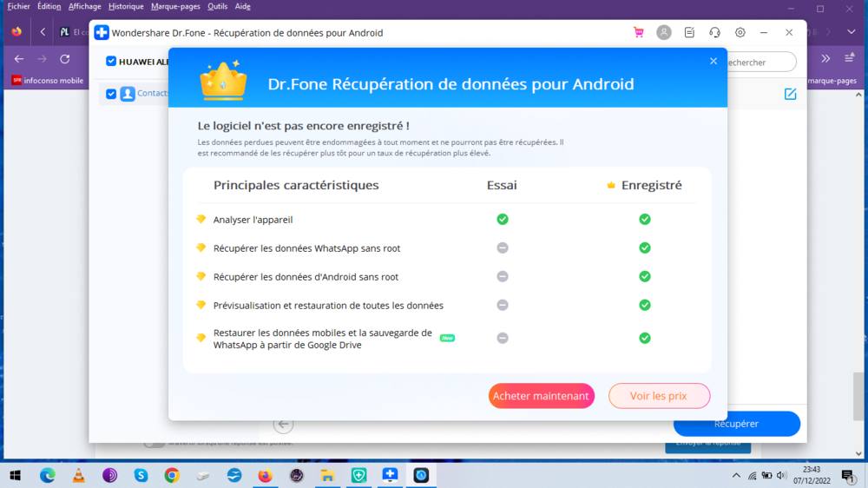868x488 pixels.
Task: Click the back arrow circle icon
Action: pyautogui.click(x=283, y=424)
